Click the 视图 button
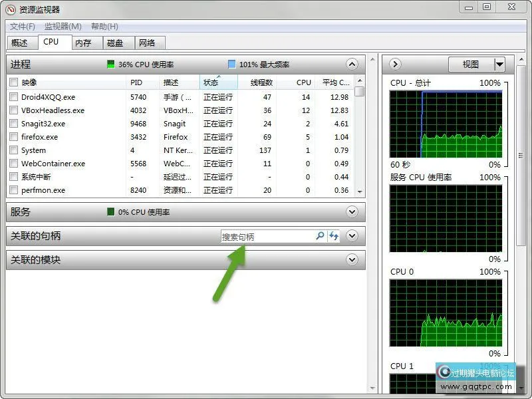Viewport: 532px width, 399px height. [470, 65]
